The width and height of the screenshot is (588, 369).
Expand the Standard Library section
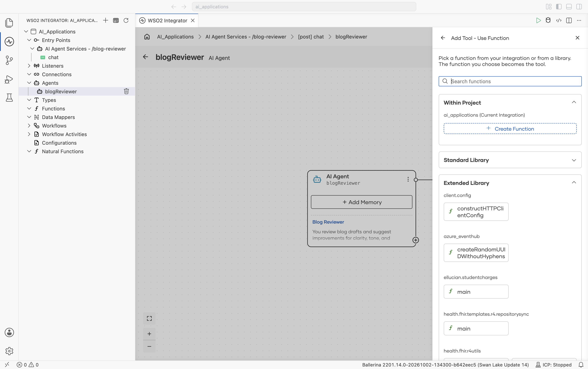click(x=574, y=160)
